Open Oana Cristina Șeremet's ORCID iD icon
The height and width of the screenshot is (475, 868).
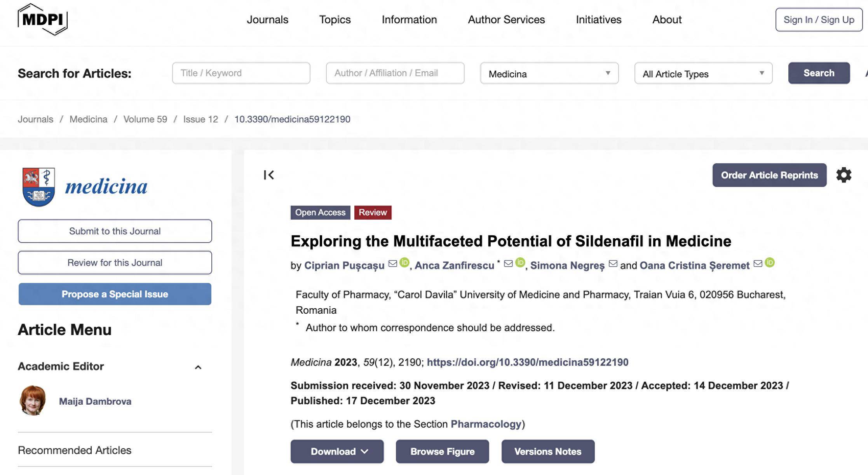point(770,263)
